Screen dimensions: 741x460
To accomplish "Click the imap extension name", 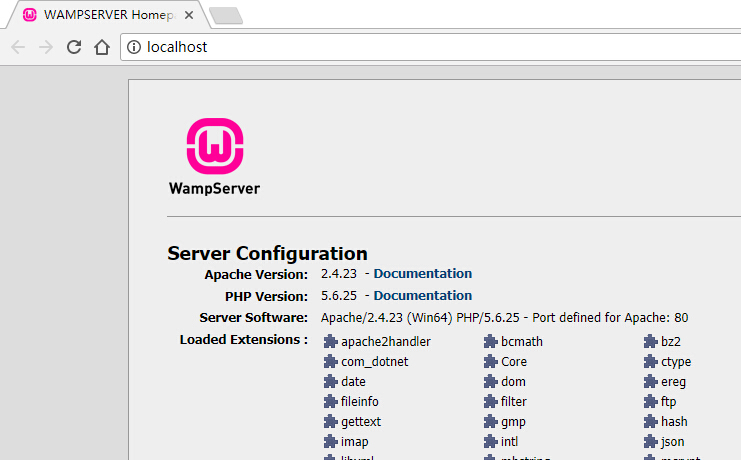I will tap(354, 442).
